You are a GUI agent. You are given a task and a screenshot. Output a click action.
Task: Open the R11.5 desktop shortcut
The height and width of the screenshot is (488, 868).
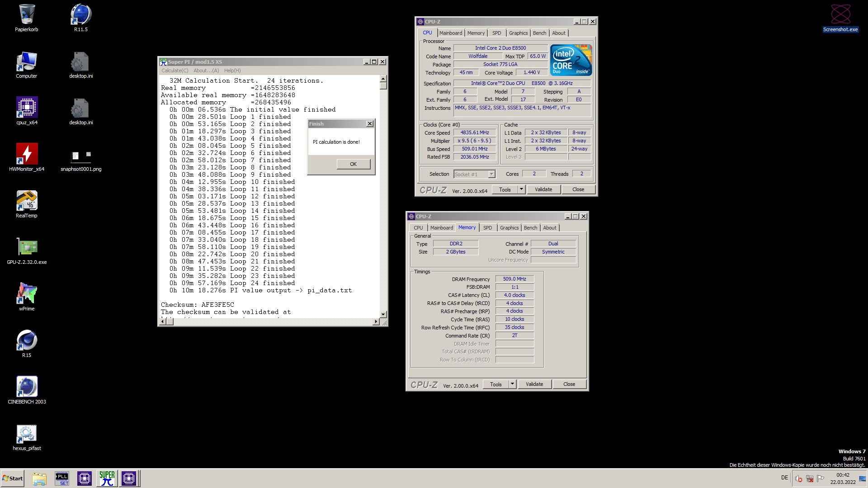(81, 18)
